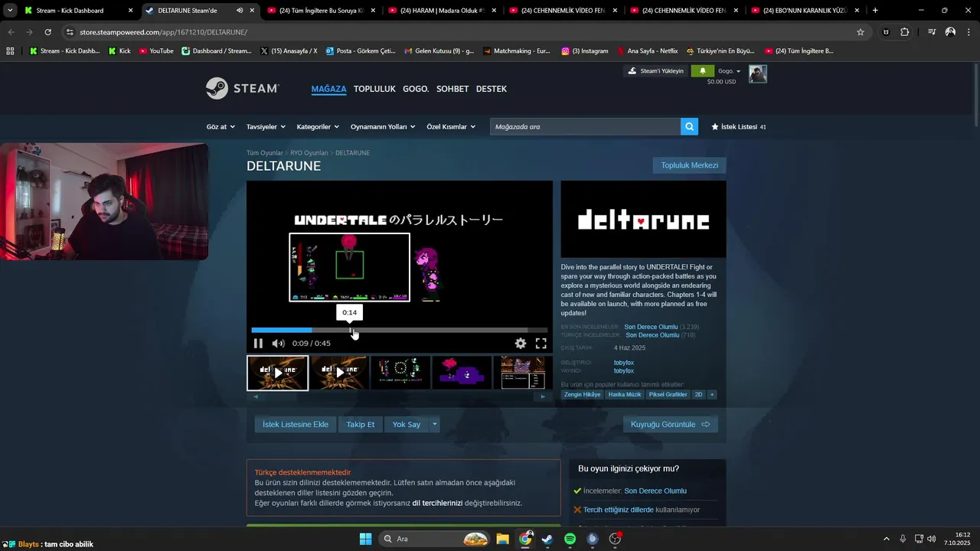Screen dimensions: 980x551
Task: Add another tag with plus button
Action: click(x=712, y=395)
